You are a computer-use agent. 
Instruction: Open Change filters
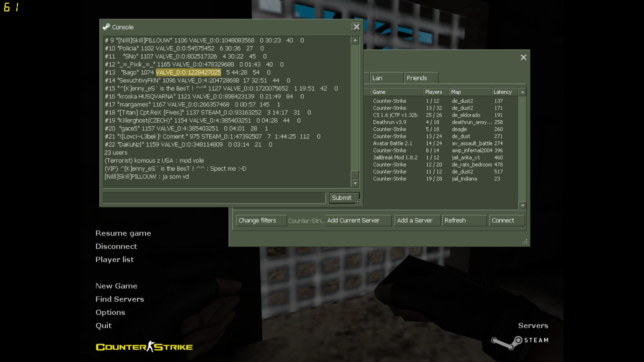(x=261, y=220)
